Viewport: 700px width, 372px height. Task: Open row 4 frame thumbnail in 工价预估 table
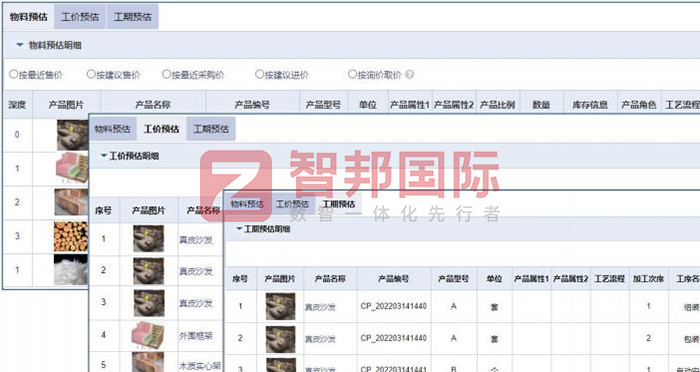[x=148, y=335]
